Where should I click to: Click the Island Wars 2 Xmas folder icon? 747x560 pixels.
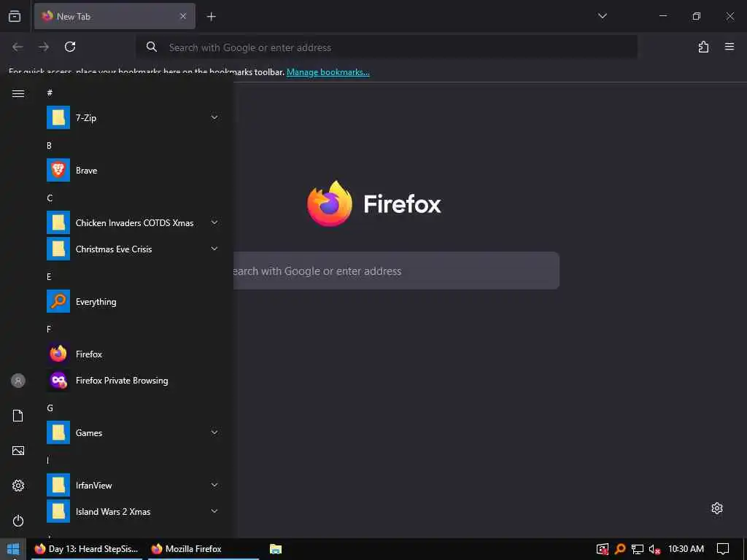coord(58,511)
